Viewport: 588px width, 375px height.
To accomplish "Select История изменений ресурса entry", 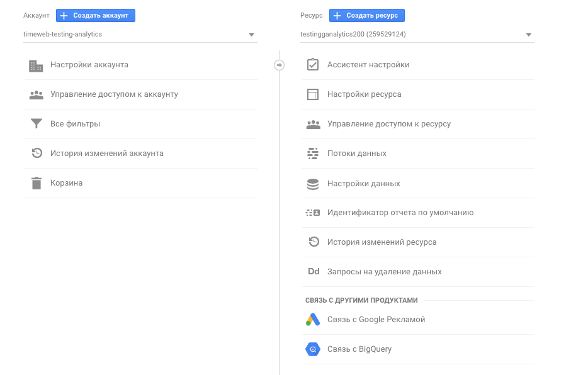I will point(382,242).
